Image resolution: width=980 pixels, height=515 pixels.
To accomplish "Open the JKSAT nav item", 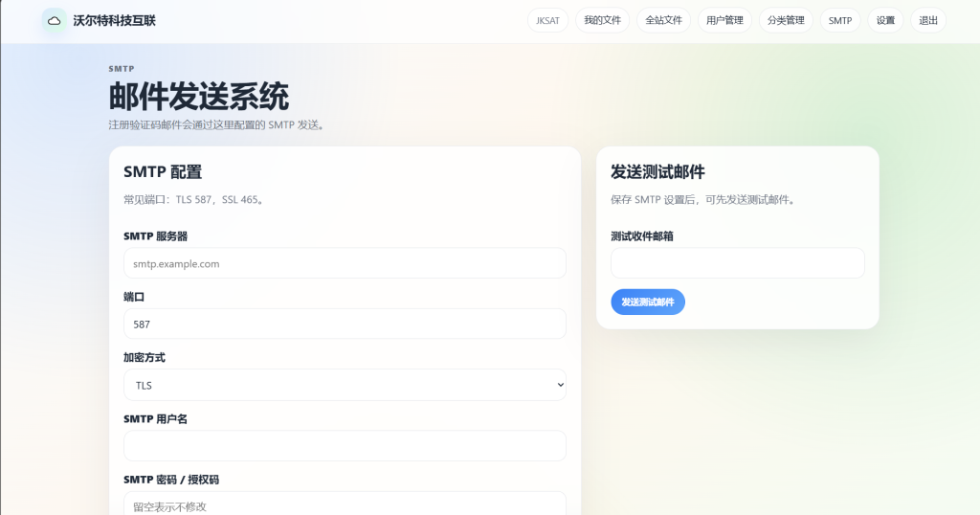I will (x=547, y=21).
